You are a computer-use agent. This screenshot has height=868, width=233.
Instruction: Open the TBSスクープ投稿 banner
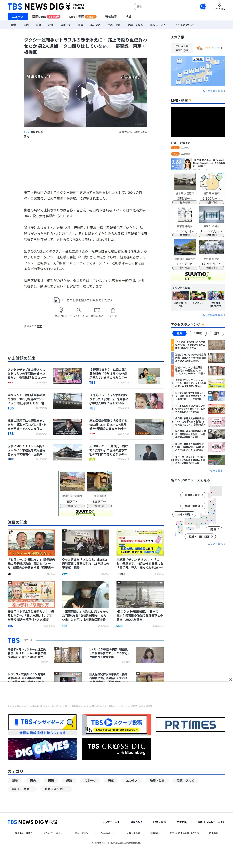point(116,724)
